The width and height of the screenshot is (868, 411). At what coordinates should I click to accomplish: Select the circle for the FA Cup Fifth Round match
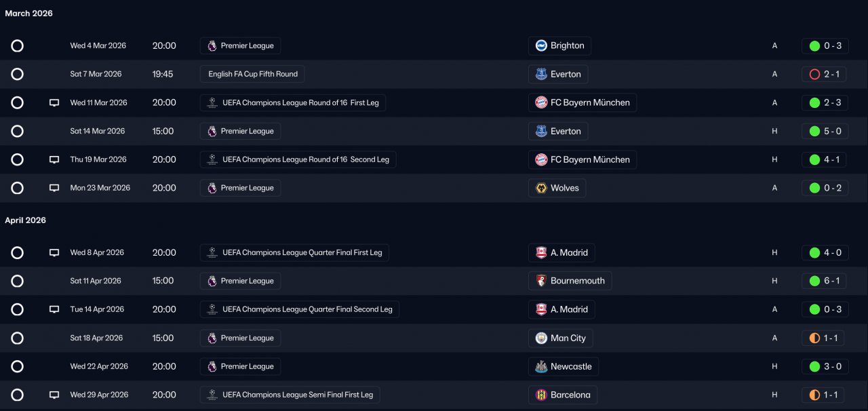pyautogui.click(x=18, y=74)
